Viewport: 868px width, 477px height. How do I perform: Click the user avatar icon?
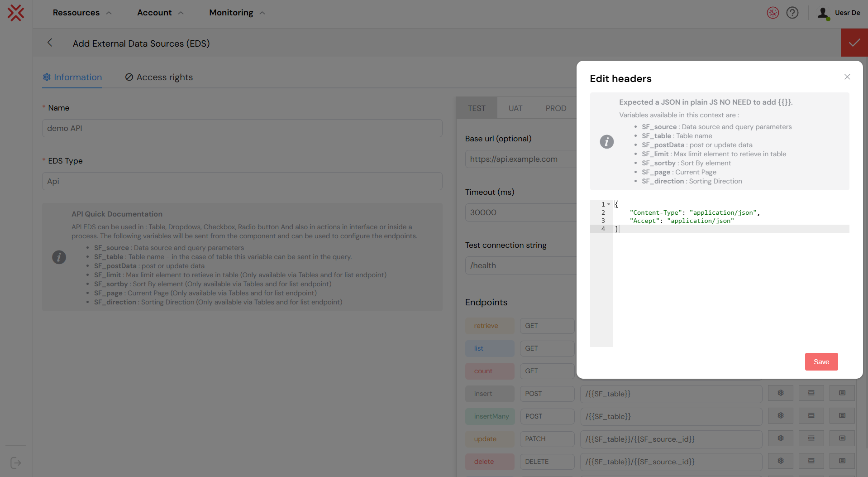(823, 13)
